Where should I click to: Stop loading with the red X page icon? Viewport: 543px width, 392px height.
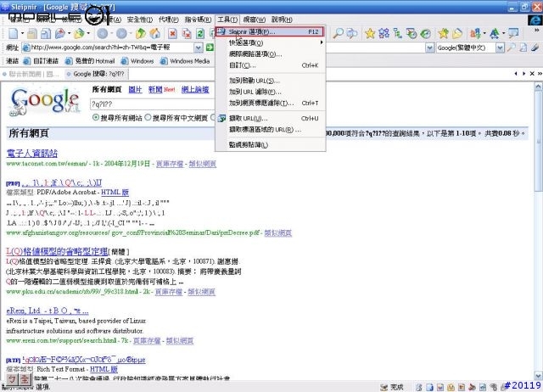(x=172, y=34)
